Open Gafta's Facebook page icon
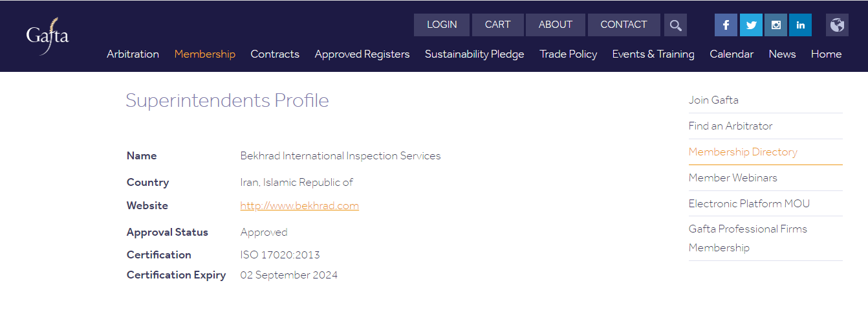The image size is (868, 318). (726, 25)
